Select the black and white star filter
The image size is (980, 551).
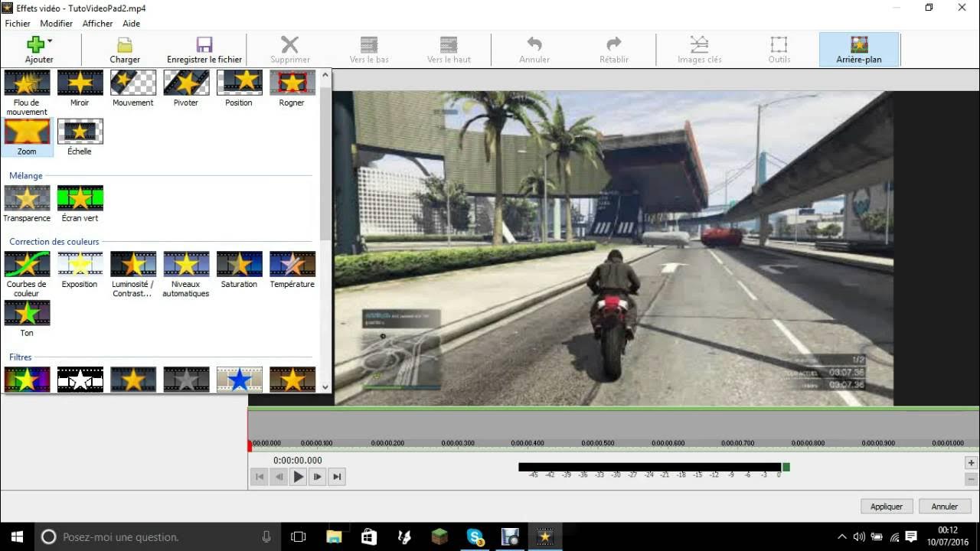[80, 380]
